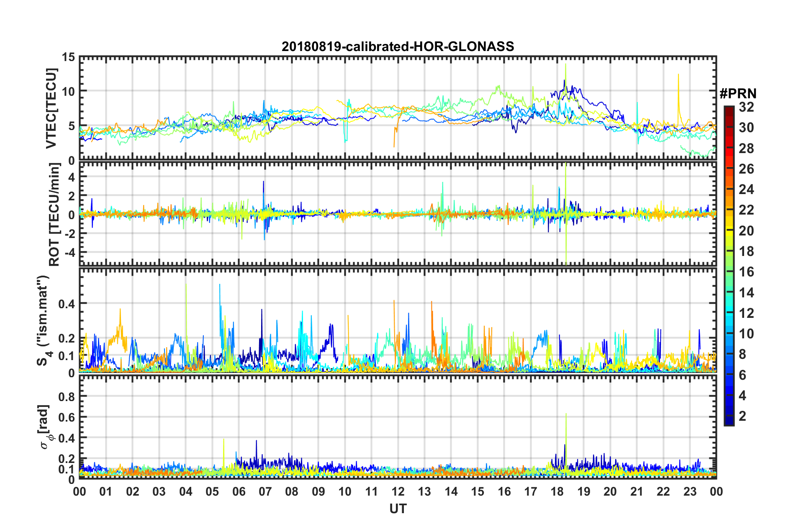Click x-axis tick label 01
The image size is (796, 532).
[x=106, y=491]
